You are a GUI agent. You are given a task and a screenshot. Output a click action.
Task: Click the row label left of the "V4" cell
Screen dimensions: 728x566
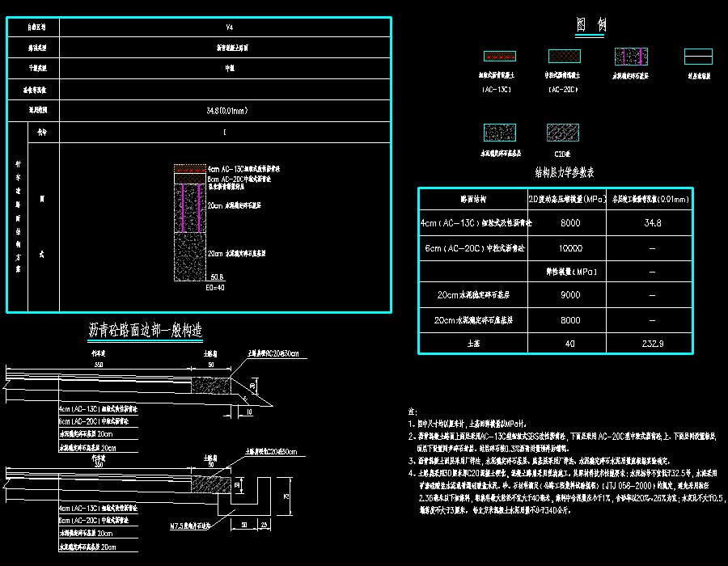[36, 27]
